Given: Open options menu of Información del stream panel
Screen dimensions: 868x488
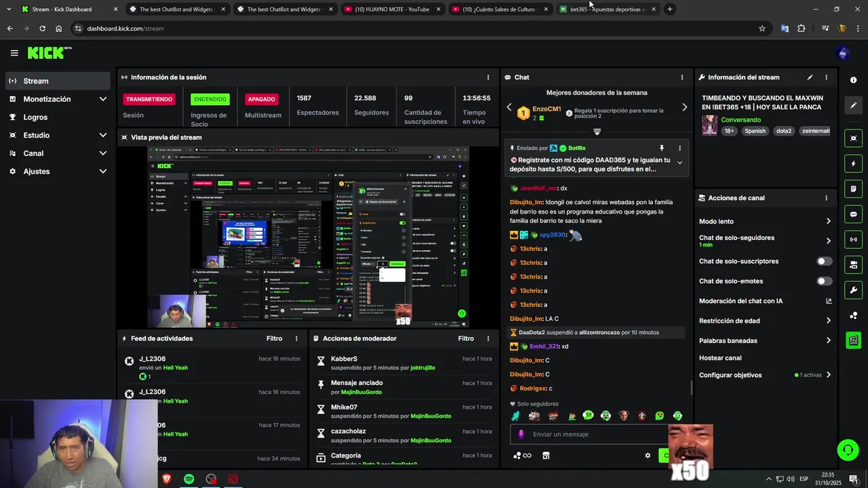Looking at the screenshot, I should click(826, 77).
